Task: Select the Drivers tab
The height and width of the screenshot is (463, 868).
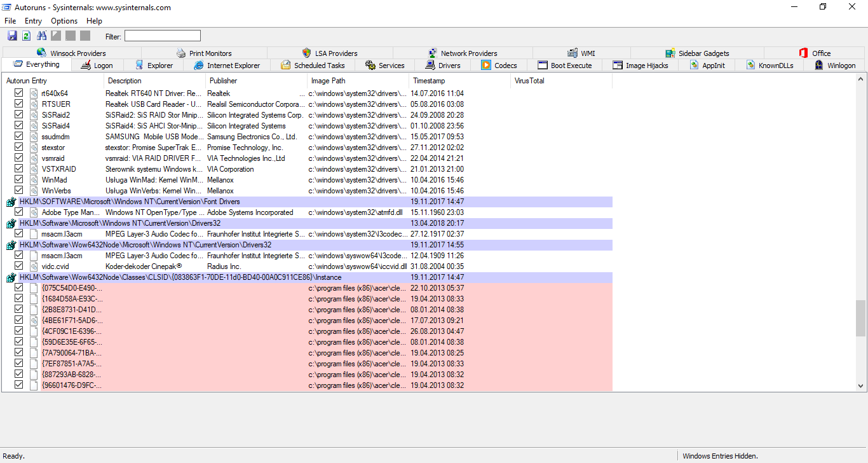Action: point(444,65)
